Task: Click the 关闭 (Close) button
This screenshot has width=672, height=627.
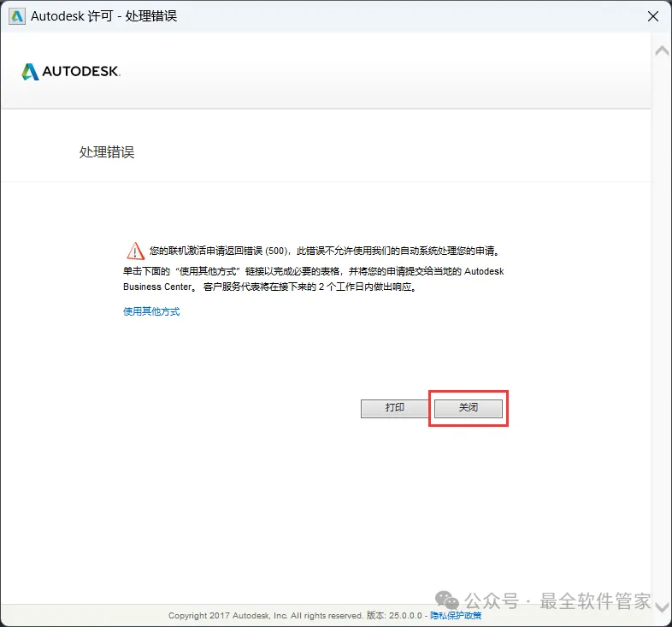Action: tap(468, 408)
